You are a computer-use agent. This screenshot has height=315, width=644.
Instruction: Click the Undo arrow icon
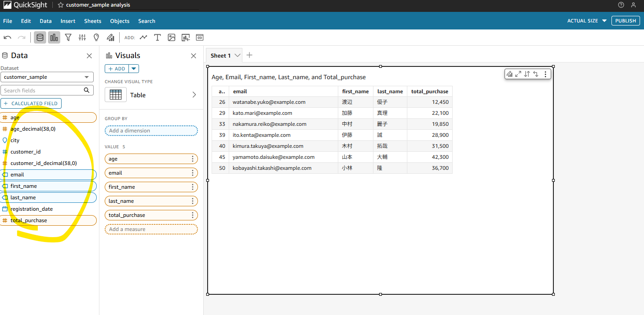(x=7, y=37)
